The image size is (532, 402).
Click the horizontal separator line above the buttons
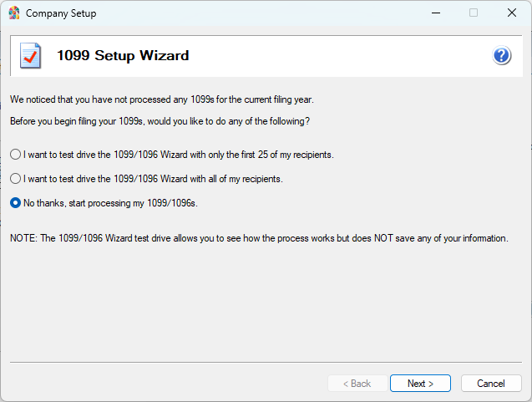(266, 363)
